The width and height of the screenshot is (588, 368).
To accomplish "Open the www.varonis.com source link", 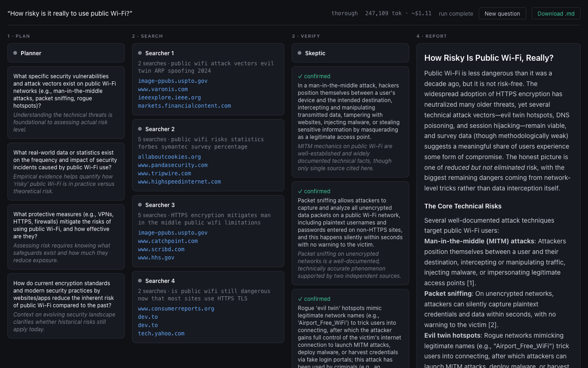I will [163, 89].
